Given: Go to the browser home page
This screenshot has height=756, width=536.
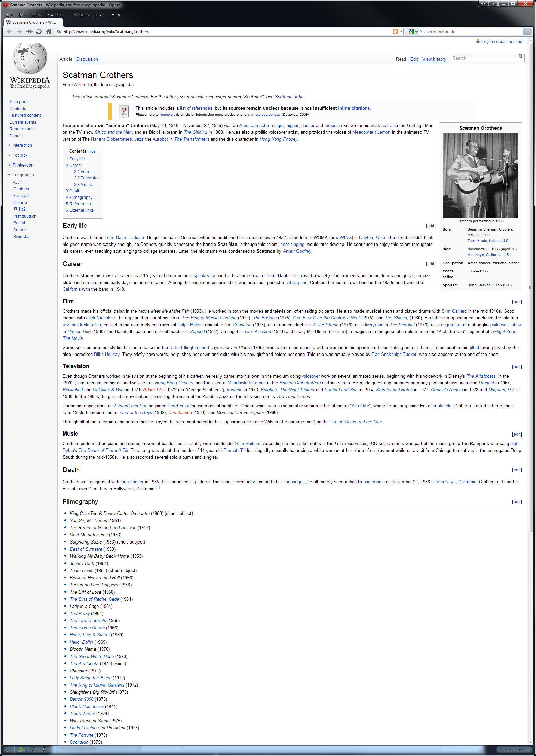Looking at the screenshot, I should (49, 32).
